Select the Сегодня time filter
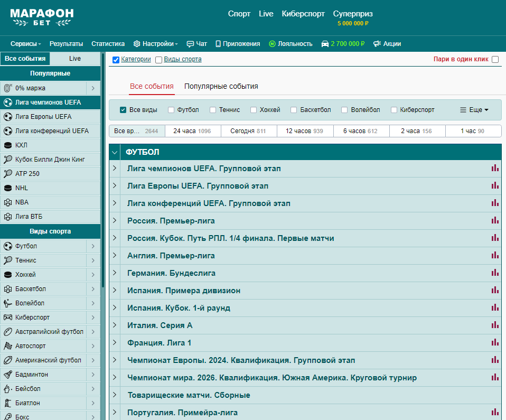The image size is (506, 420). click(x=249, y=131)
